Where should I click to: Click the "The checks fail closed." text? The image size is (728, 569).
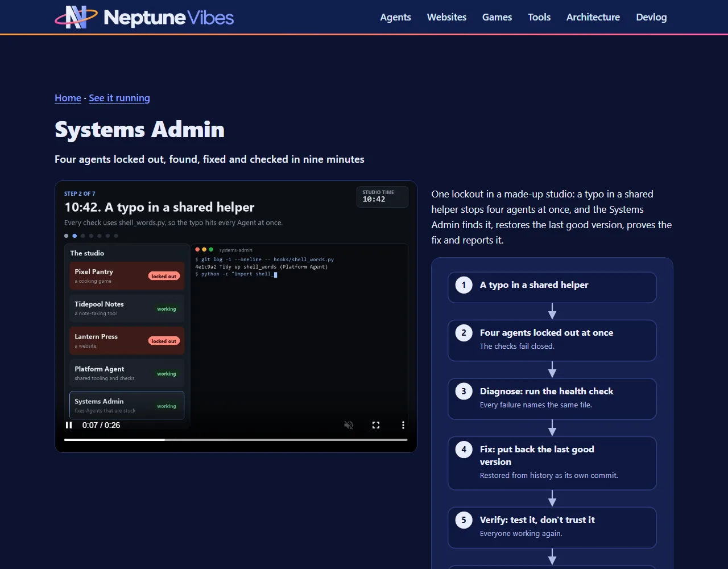tap(517, 346)
